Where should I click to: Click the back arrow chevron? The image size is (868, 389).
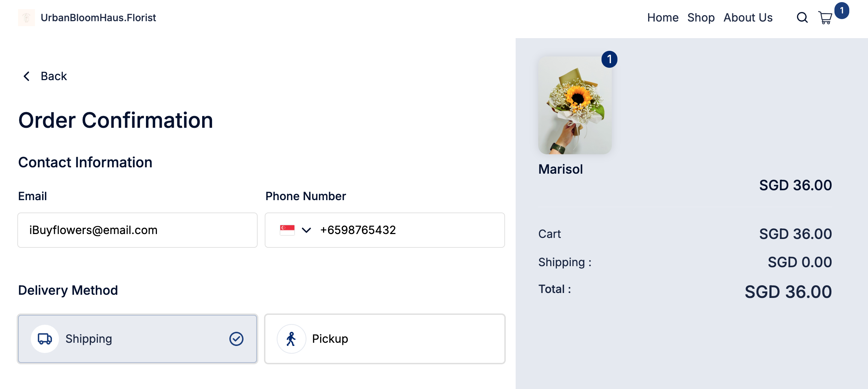coord(27,76)
